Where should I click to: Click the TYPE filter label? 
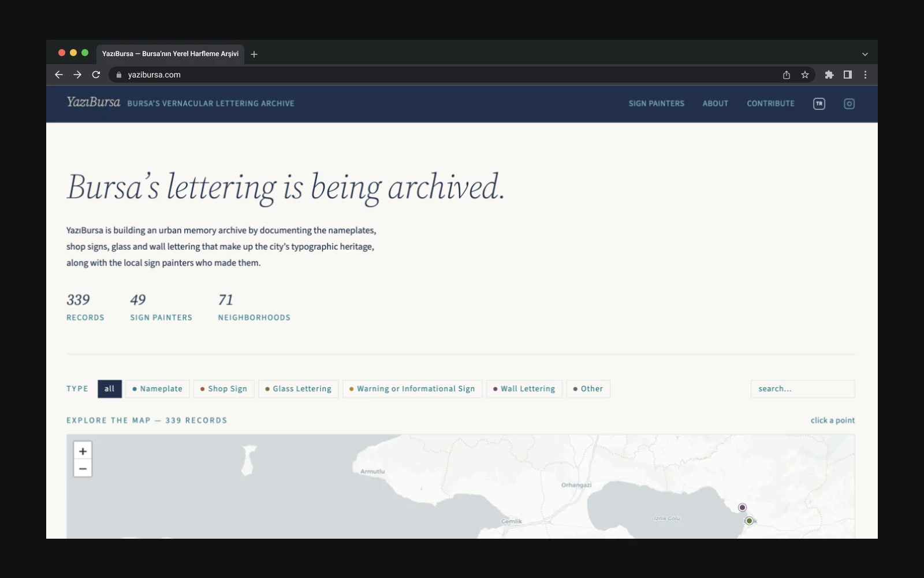tap(77, 388)
